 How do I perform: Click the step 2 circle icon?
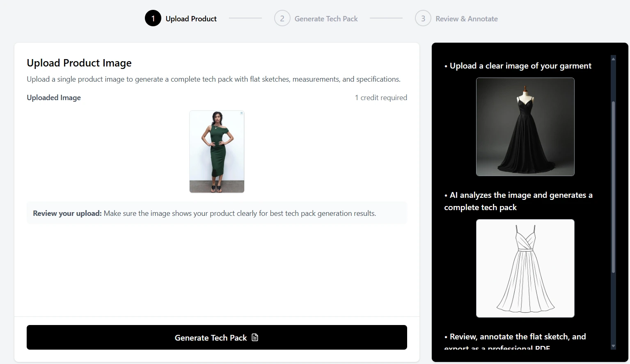pos(282,18)
